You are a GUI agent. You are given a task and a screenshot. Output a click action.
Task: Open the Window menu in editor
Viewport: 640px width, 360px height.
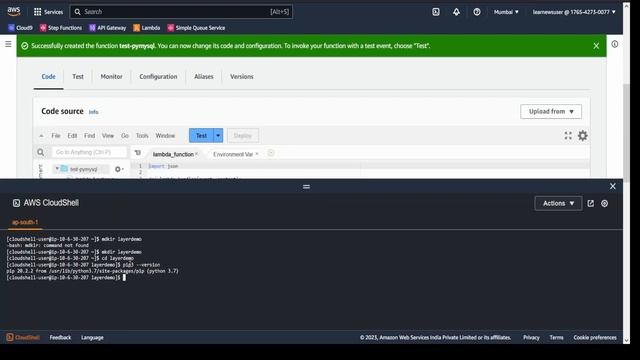click(165, 136)
